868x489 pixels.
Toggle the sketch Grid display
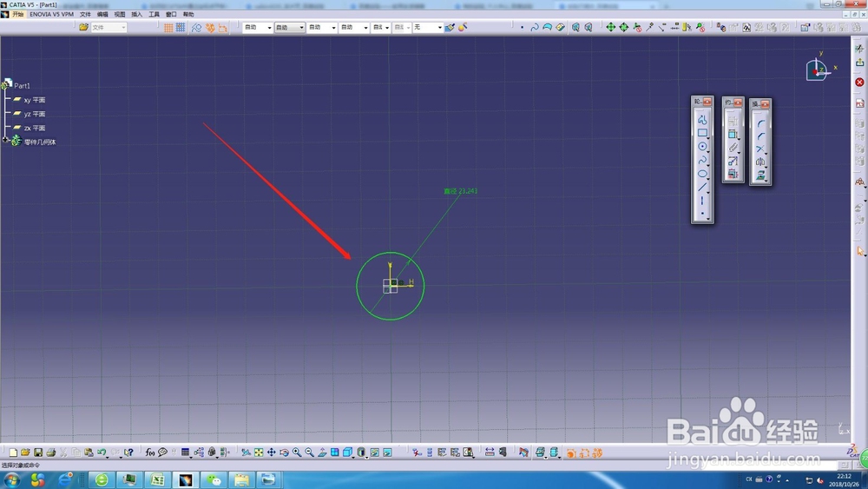click(168, 27)
